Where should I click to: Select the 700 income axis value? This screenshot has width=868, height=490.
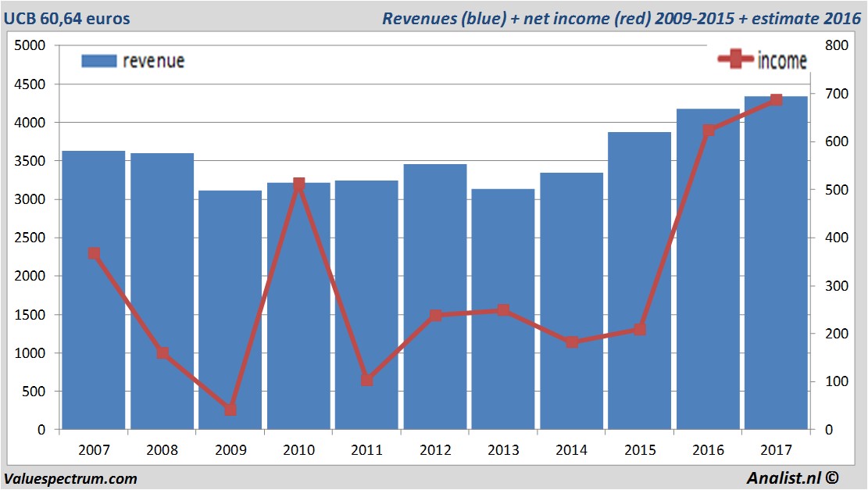(x=837, y=94)
